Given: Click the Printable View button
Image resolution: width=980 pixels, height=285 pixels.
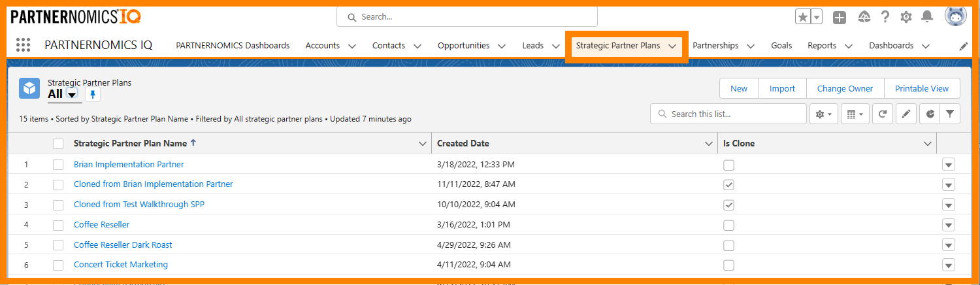Looking at the screenshot, I should (922, 89).
